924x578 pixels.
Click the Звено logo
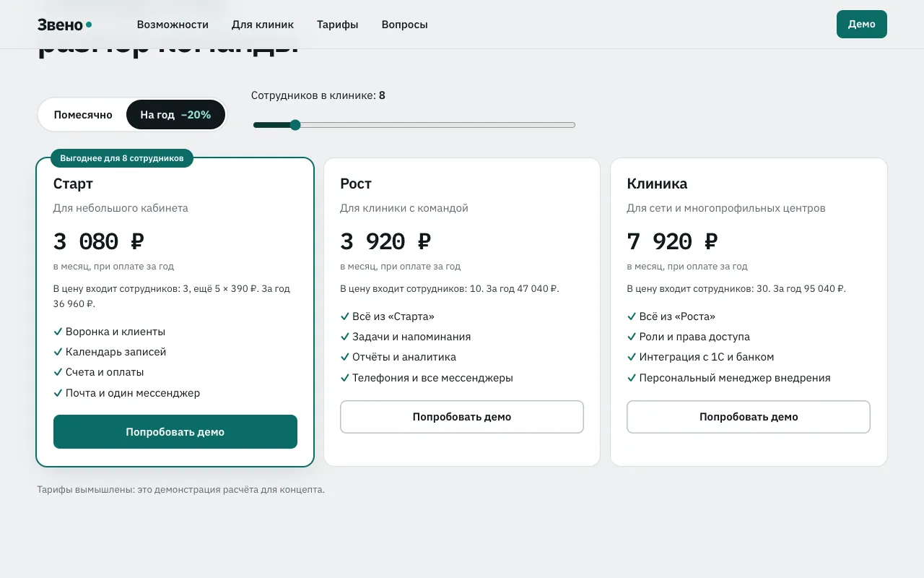[64, 25]
